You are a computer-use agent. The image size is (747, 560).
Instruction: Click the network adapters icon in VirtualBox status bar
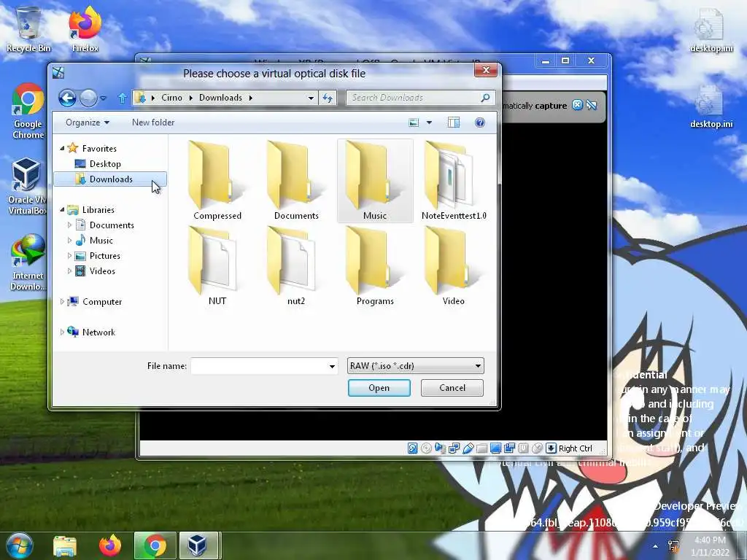coord(454,448)
